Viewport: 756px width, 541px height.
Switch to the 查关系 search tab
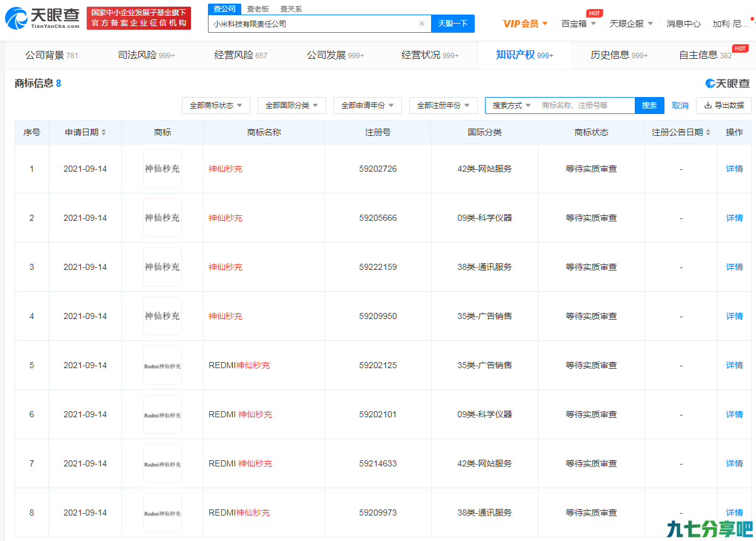click(x=291, y=8)
